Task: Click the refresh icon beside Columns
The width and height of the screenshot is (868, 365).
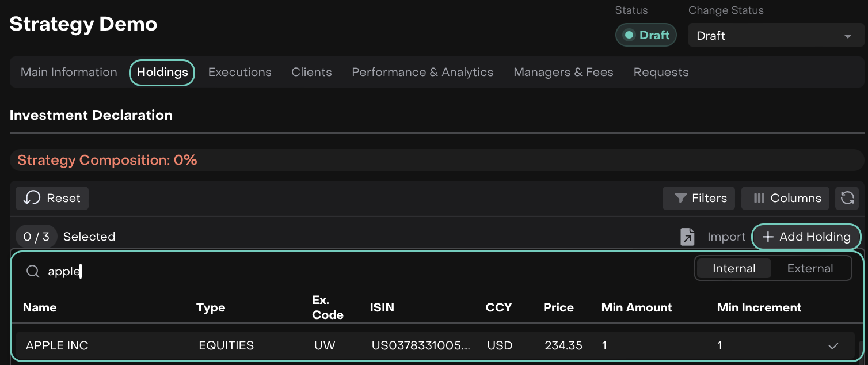Action: [x=847, y=198]
